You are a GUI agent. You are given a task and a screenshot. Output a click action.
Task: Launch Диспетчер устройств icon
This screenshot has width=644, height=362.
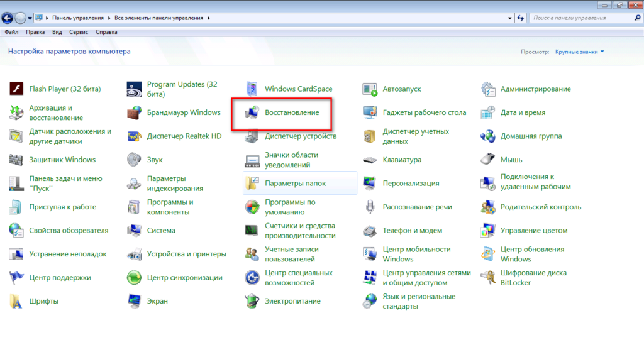(252, 136)
